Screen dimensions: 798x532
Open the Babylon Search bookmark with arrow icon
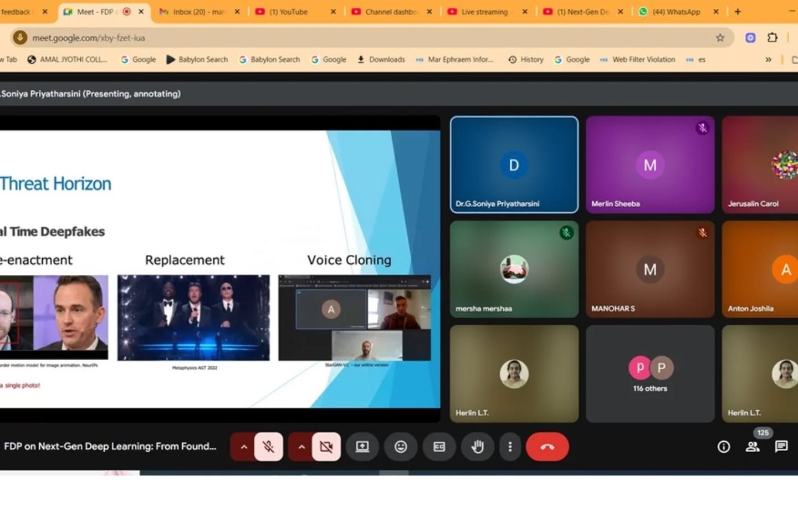coord(197,59)
